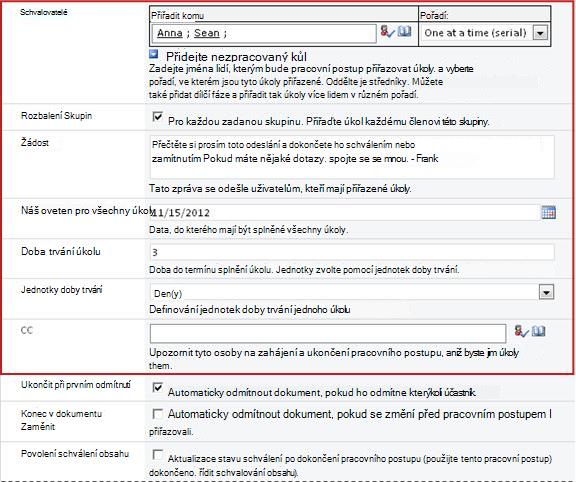The height and width of the screenshot is (482, 576).
Task: Click the Rozbalení Skupin label
Action: point(57,116)
